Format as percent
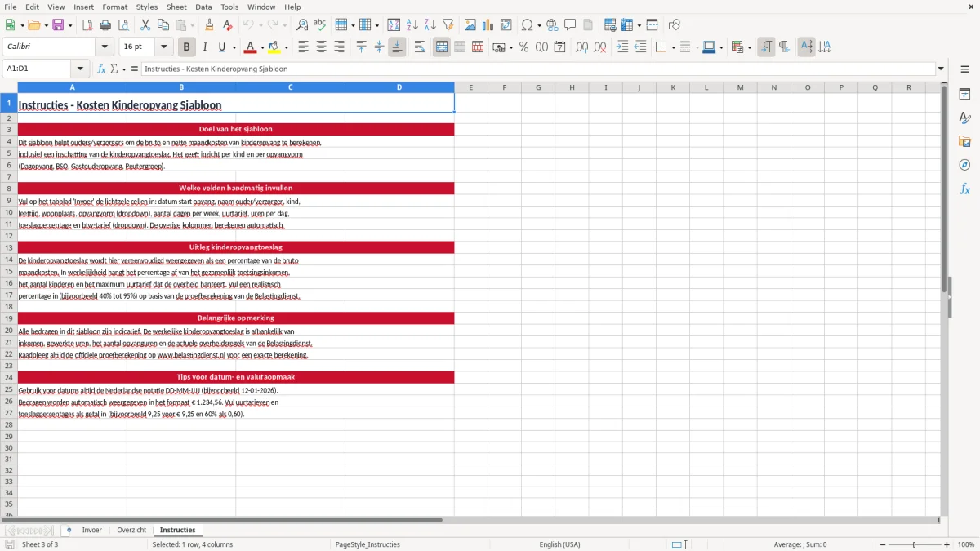This screenshot has height=551, width=980. (x=523, y=47)
